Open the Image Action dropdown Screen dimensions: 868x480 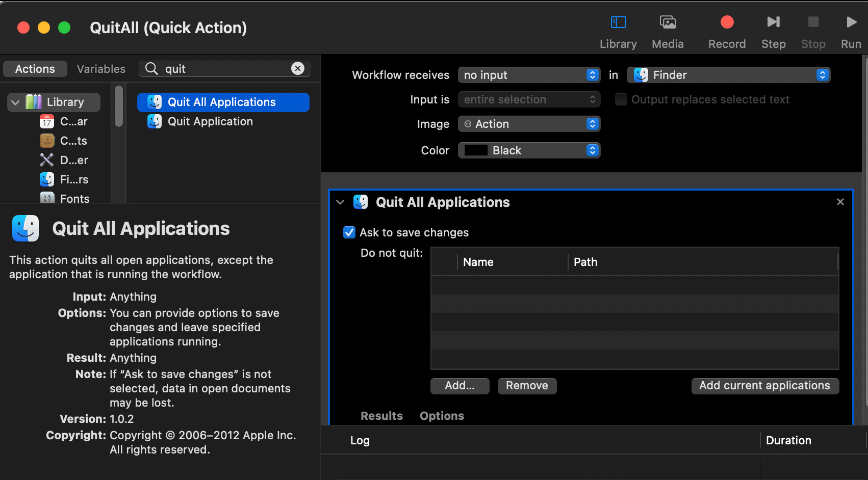(x=529, y=124)
